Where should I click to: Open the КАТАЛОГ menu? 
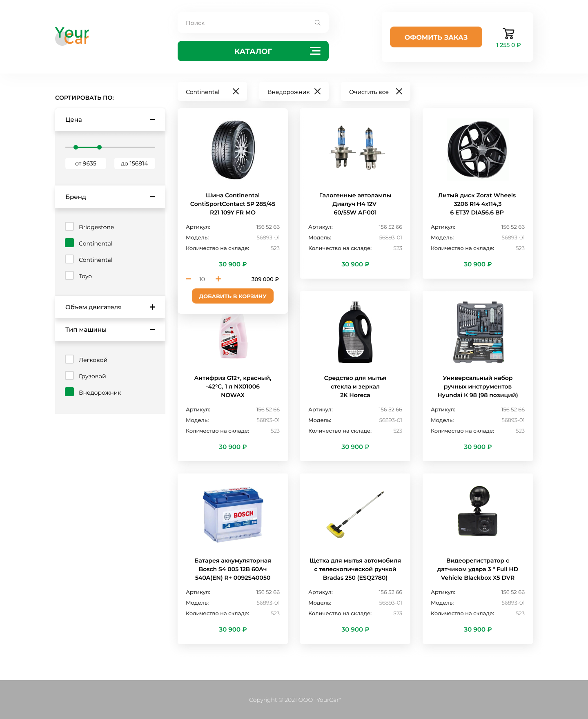tap(253, 51)
